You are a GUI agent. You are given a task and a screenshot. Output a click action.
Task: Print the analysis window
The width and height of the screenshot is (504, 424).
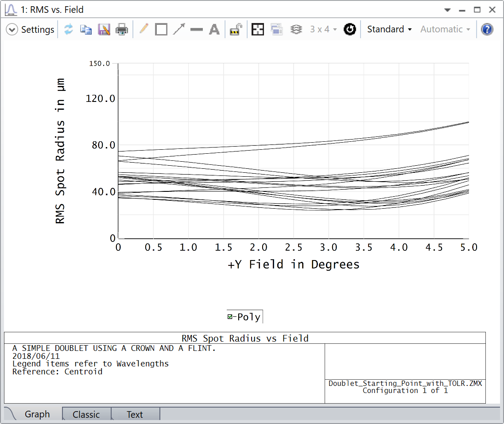[122, 30]
